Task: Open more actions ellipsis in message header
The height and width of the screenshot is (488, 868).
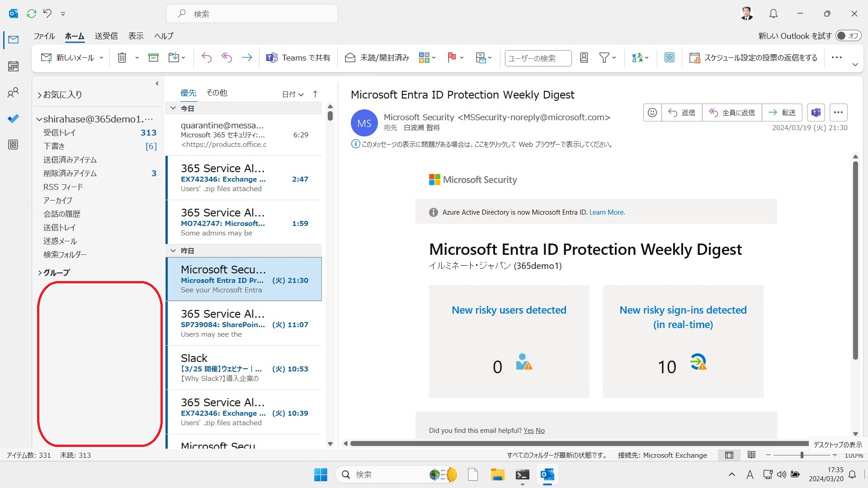Action: 838,113
